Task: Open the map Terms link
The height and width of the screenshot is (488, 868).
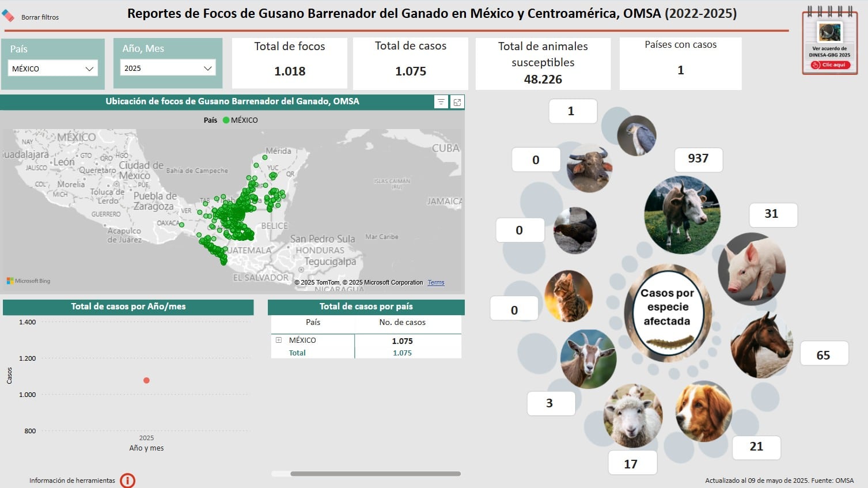Action: click(x=435, y=282)
